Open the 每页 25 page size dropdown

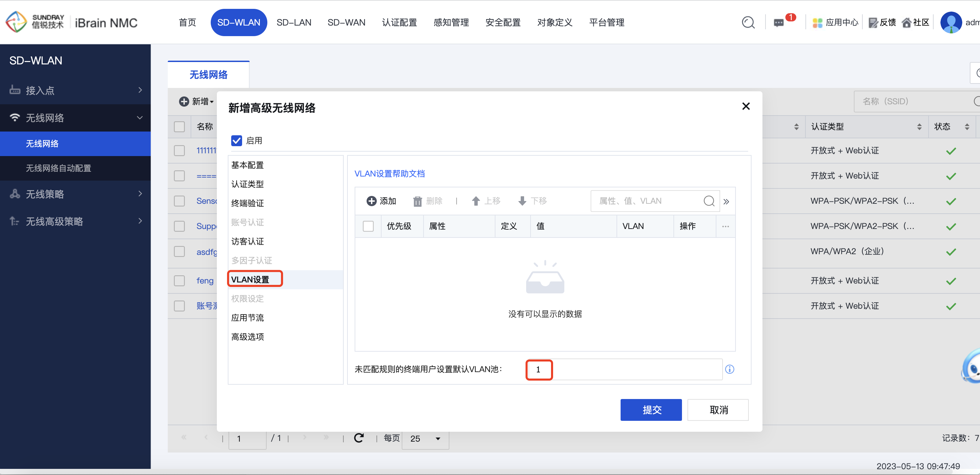click(425, 439)
